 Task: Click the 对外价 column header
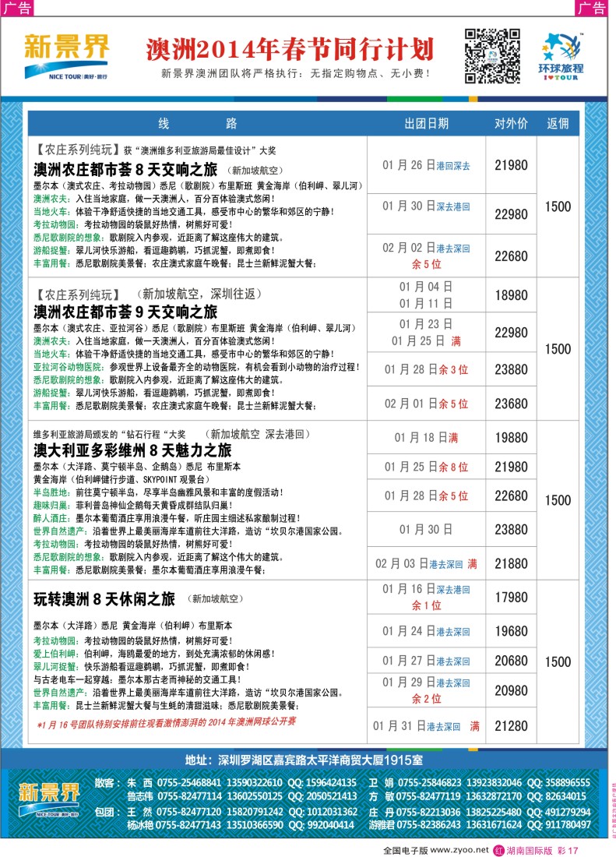511,124
